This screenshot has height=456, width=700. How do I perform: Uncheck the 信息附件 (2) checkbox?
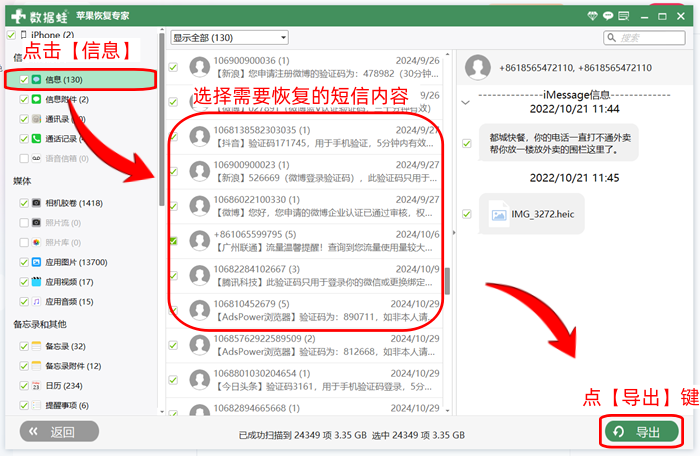24,99
